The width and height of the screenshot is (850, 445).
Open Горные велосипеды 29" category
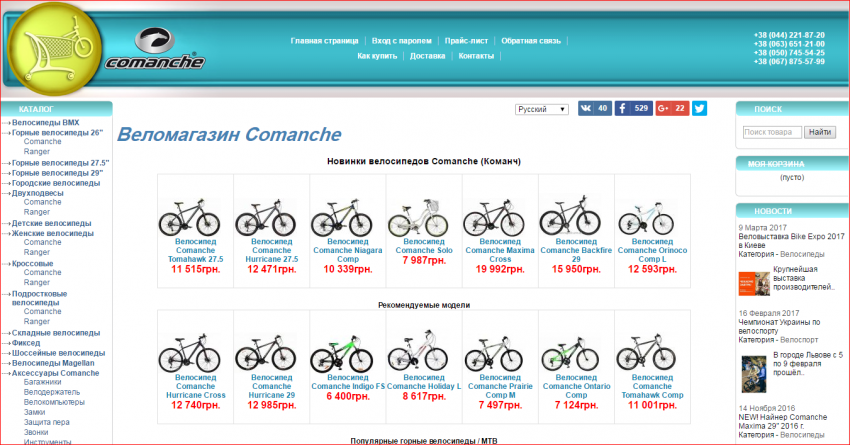[57, 173]
